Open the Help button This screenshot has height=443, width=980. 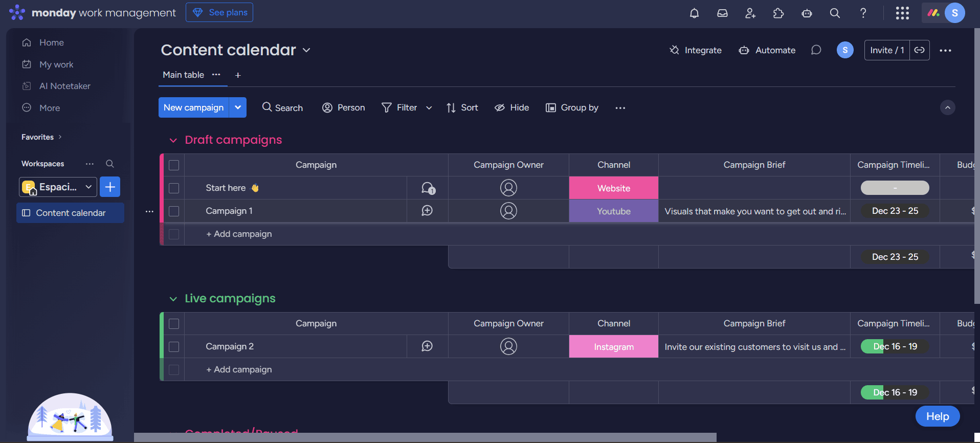[937, 416]
